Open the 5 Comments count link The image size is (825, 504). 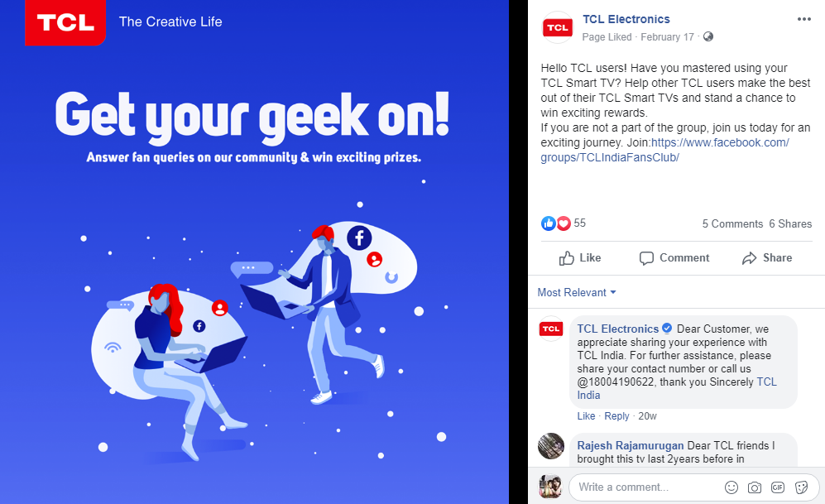(x=732, y=223)
